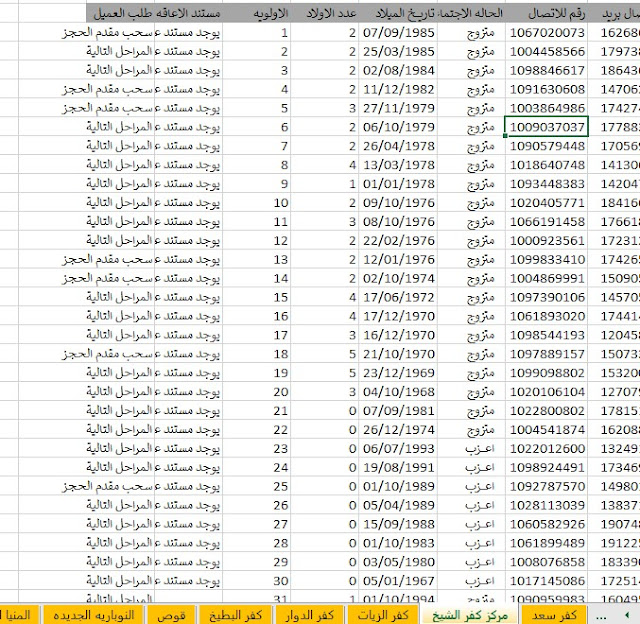Click phone number 1020405771
Screen dimensions: 640x624
(547, 202)
